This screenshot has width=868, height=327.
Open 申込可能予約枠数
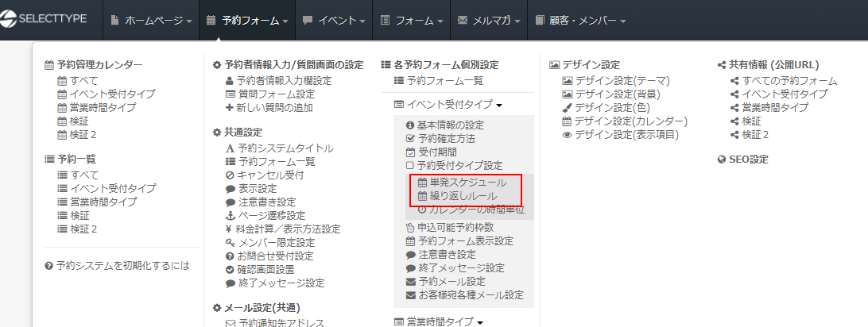pos(450,227)
